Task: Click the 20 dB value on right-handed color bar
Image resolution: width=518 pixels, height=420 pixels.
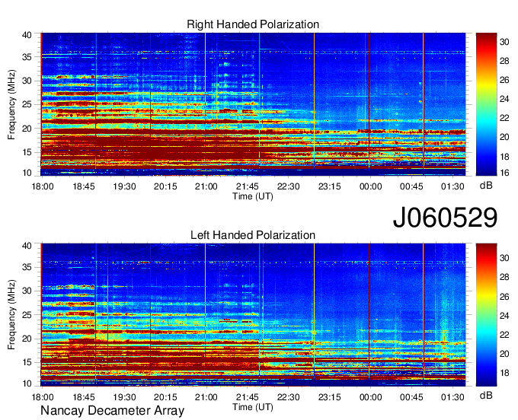Action: click(x=504, y=137)
